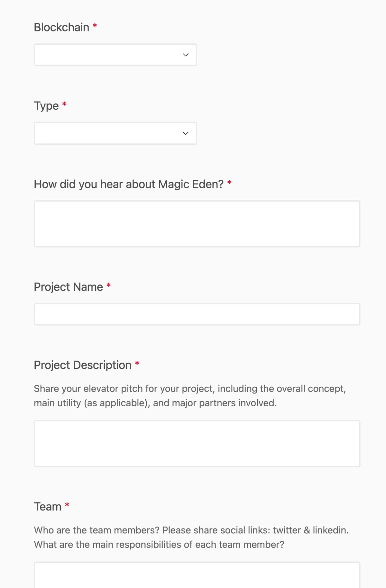386x588 pixels.
Task: Focus the Project Description text area
Action: point(197,444)
